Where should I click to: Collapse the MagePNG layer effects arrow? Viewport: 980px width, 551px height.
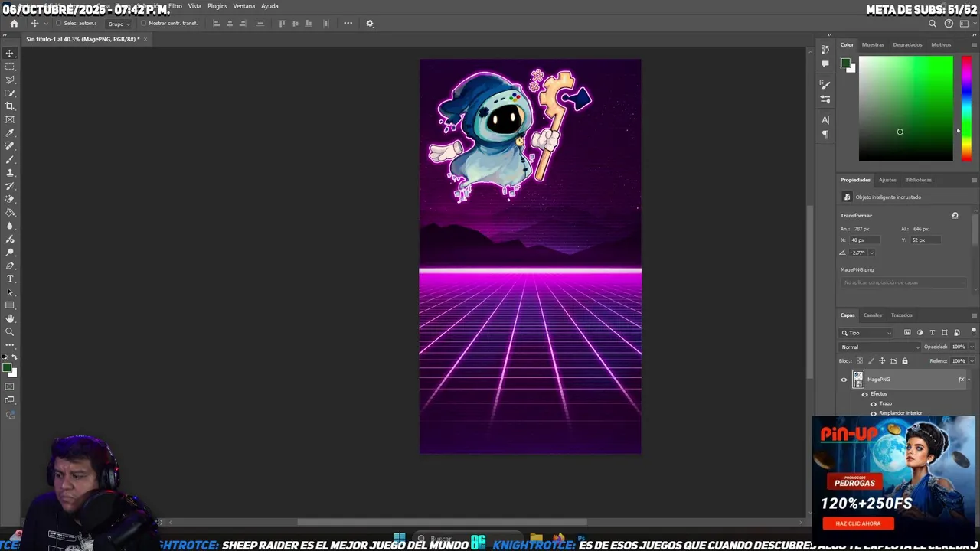(969, 380)
